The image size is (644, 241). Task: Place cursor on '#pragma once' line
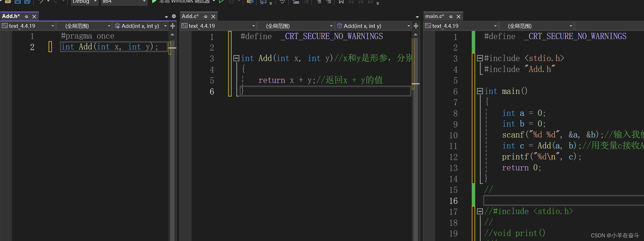pos(88,36)
